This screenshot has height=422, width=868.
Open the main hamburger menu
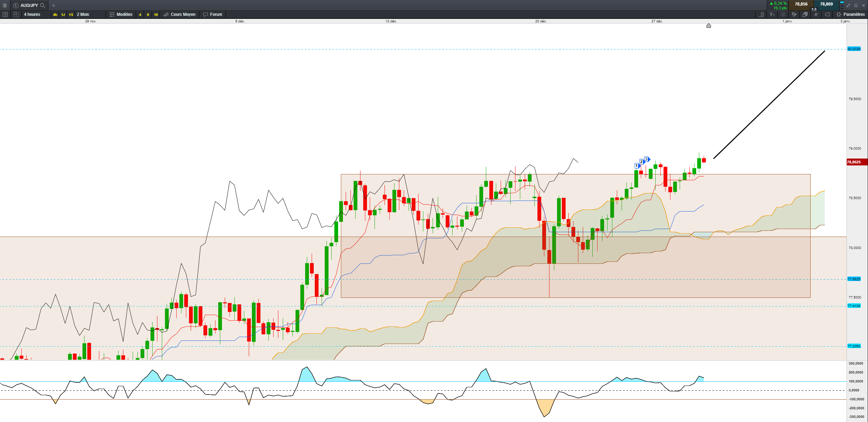coord(5,6)
